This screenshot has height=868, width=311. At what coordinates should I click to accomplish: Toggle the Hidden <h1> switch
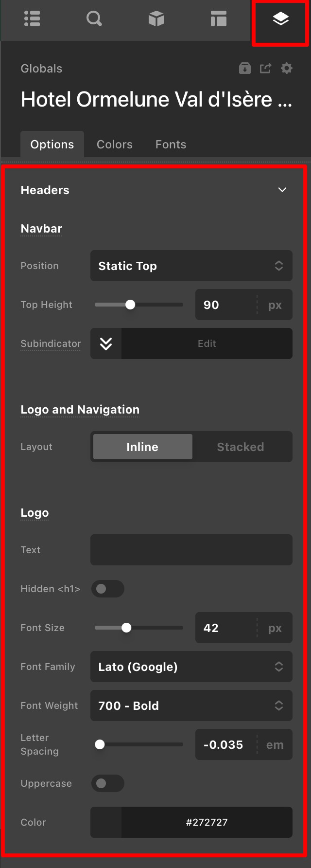pyautogui.click(x=108, y=589)
